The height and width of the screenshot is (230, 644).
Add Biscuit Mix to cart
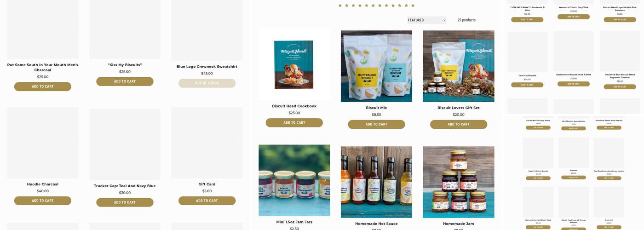pyautogui.click(x=376, y=124)
